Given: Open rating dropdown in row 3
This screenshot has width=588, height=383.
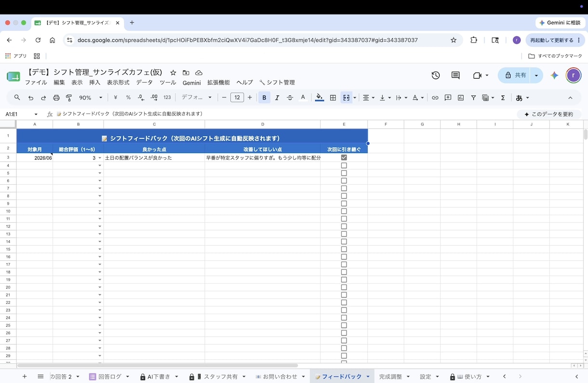Looking at the screenshot, I should point(100,158).
